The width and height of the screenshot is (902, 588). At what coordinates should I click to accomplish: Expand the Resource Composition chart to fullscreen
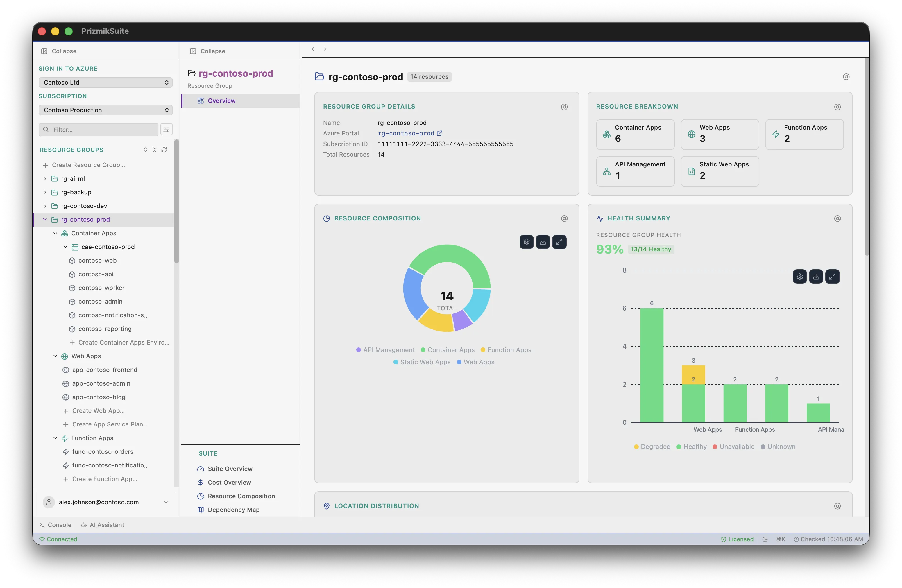click(x=559, y=242)
